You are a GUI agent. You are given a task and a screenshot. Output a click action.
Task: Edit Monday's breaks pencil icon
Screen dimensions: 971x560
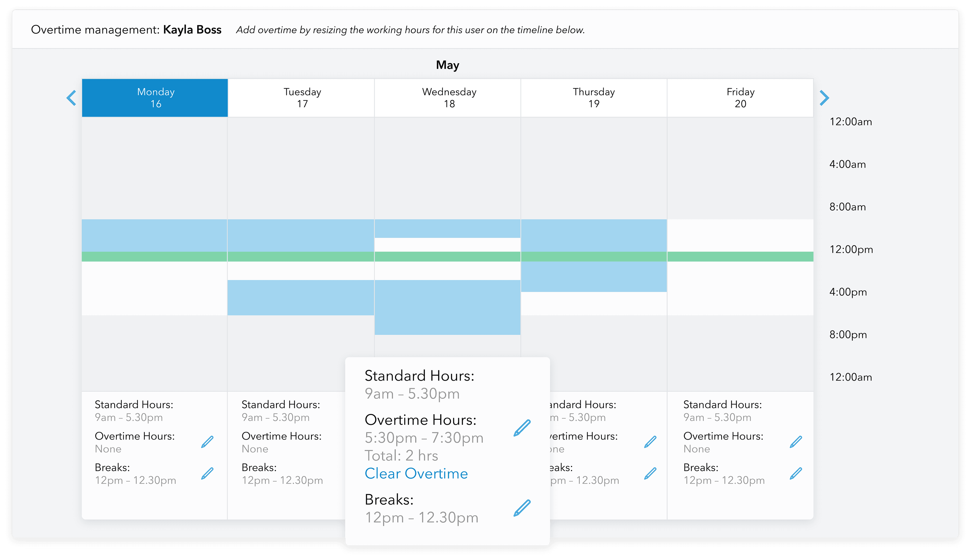point(207,474)
